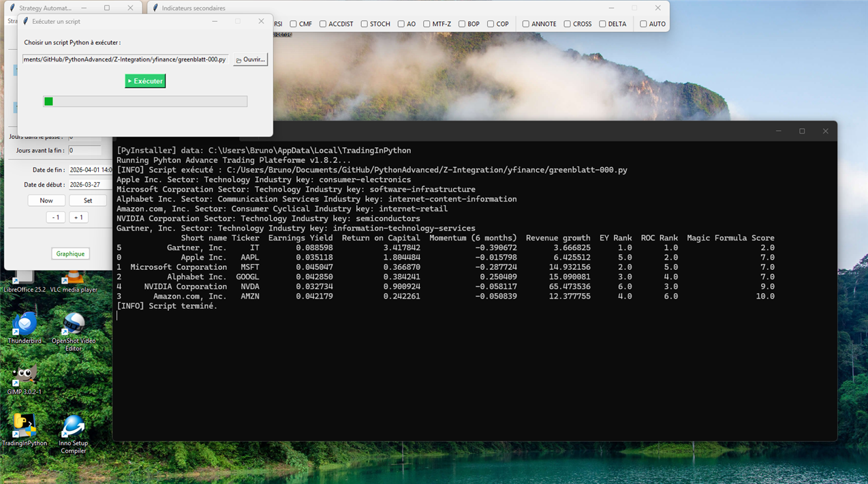Screen dimensions: 868x484
Task: Launch OpenShot Video Editor shortcut
Action: 73,324
